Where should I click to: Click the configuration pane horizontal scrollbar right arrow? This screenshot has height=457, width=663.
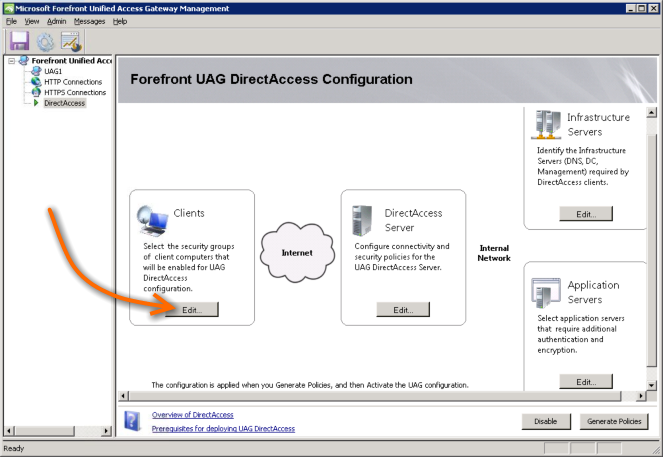click(x=641, y=396)
